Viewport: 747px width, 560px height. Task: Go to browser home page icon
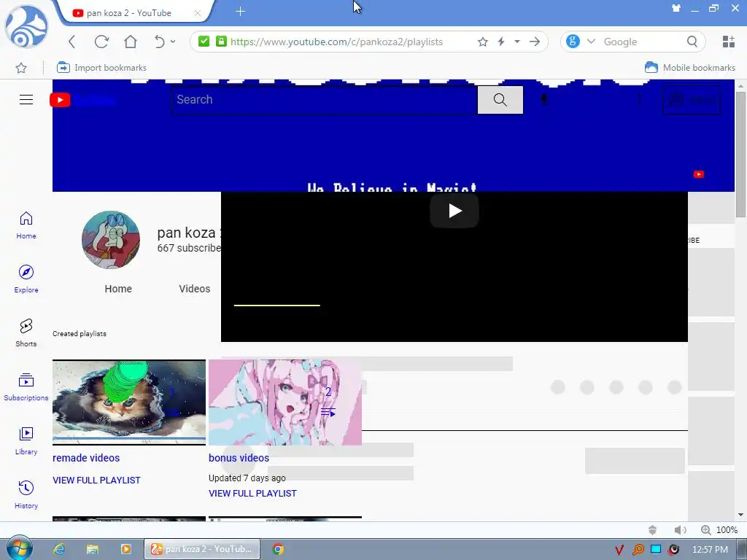pyautogui.click(x=131, y=42)
